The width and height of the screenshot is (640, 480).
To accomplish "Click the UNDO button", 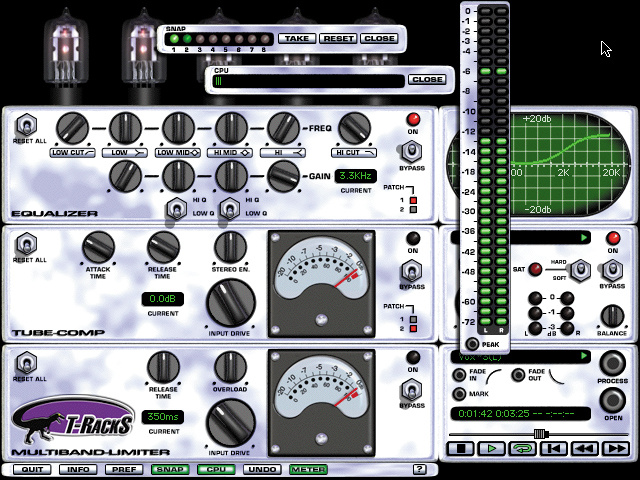I will click(x=262, y=469).
